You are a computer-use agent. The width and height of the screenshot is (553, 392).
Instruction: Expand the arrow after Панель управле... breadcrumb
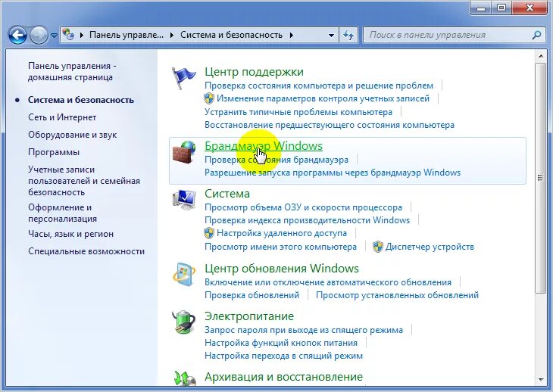click(172, 35)
